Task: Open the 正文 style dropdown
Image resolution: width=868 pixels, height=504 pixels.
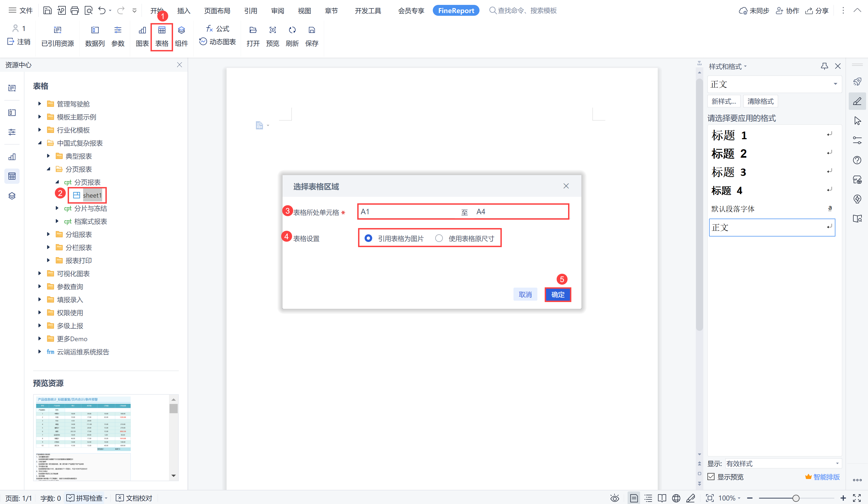Action: pos(835,84)
